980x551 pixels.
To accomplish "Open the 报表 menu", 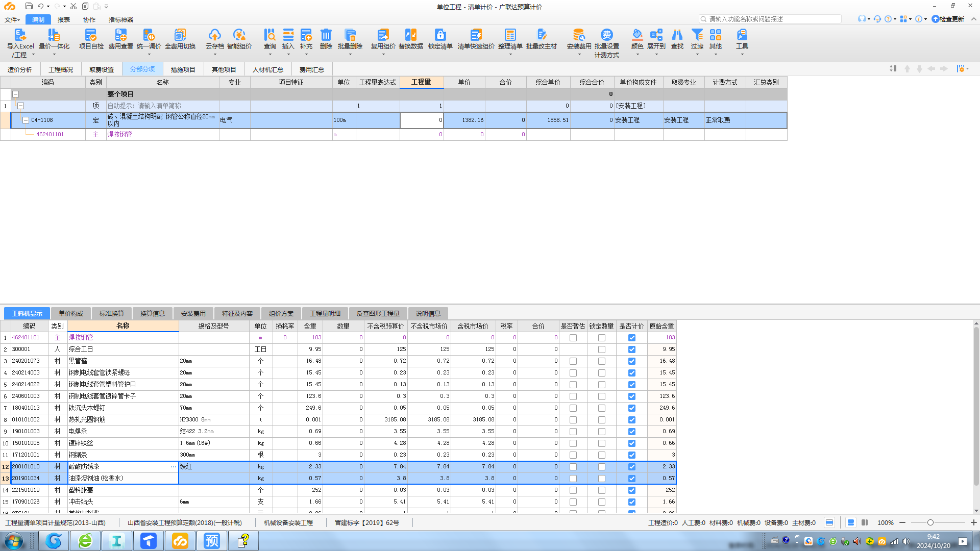I will tap(64, 19).
